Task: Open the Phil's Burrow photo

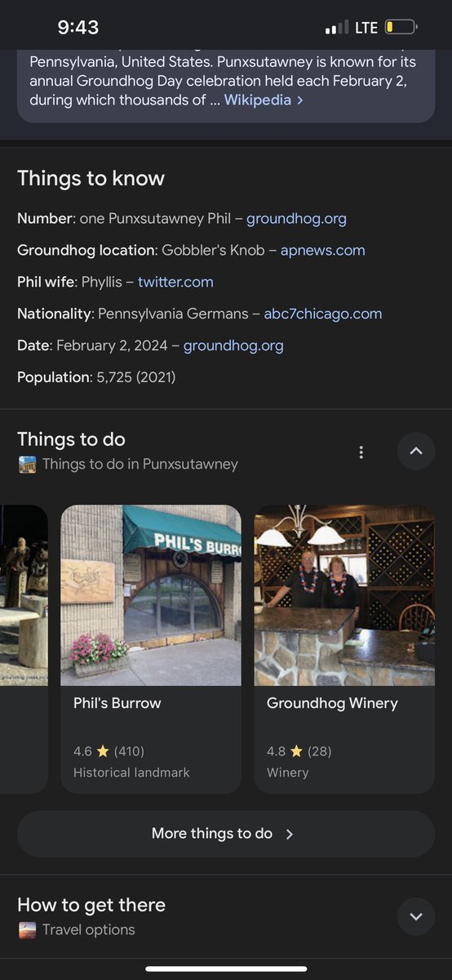Action: point(151,595)
